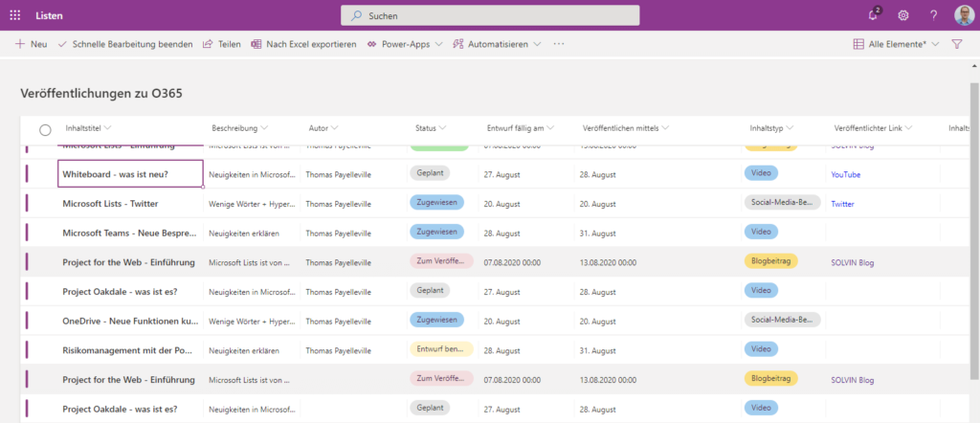Open Beschreibung column header menu
The width and height of the screenshot is (980, 423).
pyautogui.click(x=240, y=128)
